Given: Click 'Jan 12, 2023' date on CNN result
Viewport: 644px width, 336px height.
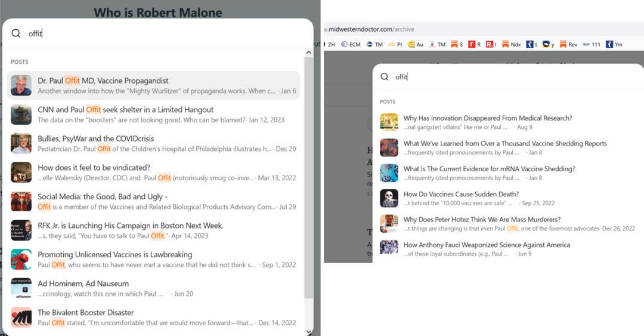Looking at the screenshot, I should 267,120.
